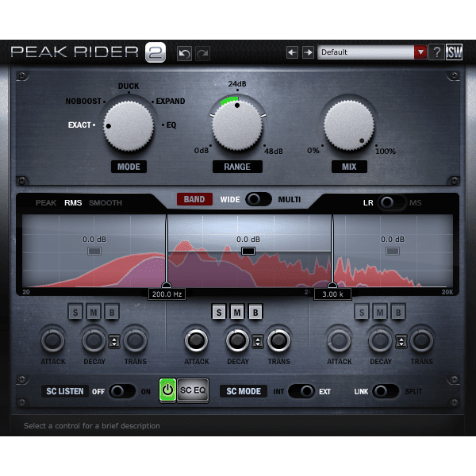Click the red BAND button
Image resolution: width=476 pixels, height=476 pixels.
194,199
